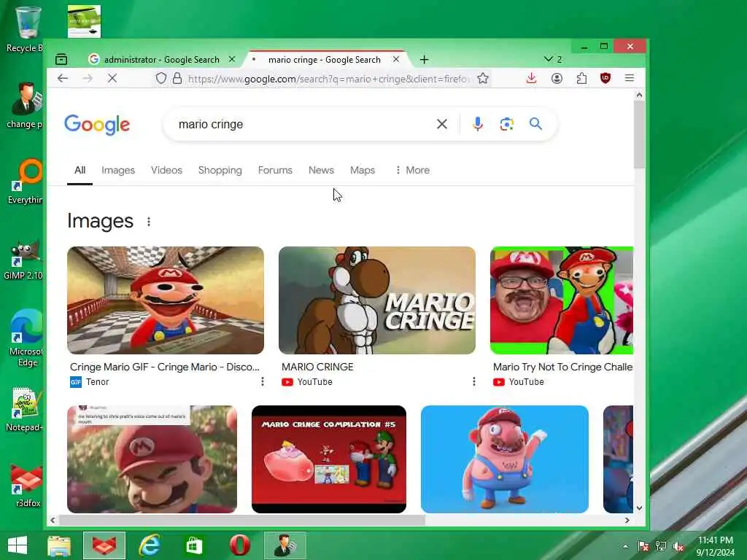
Task: Switch to Shopping results tab
Action: tap(220, 170)
